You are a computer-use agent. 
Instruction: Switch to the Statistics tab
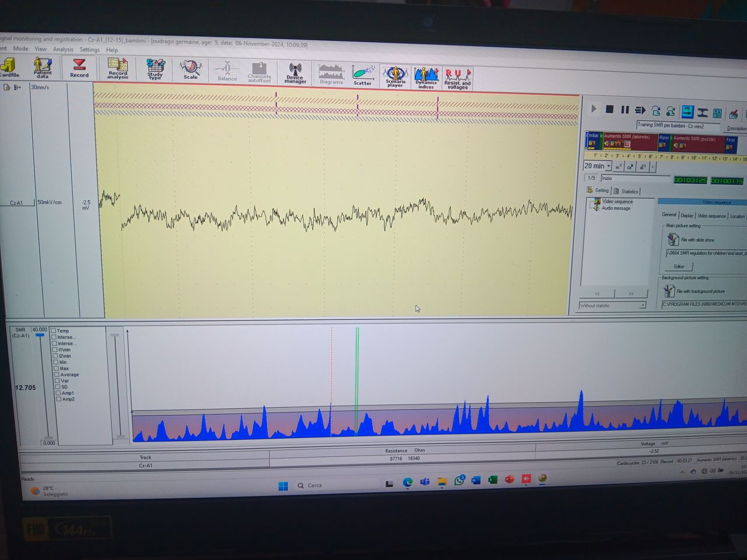pyautogui.click(x=626, y=191)
